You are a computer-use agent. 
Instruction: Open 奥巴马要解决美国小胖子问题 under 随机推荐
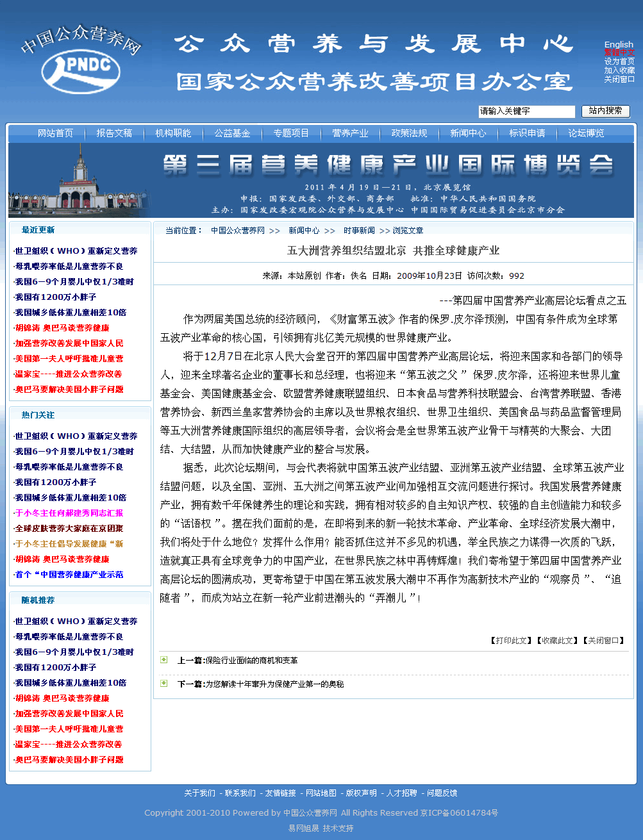69,760
